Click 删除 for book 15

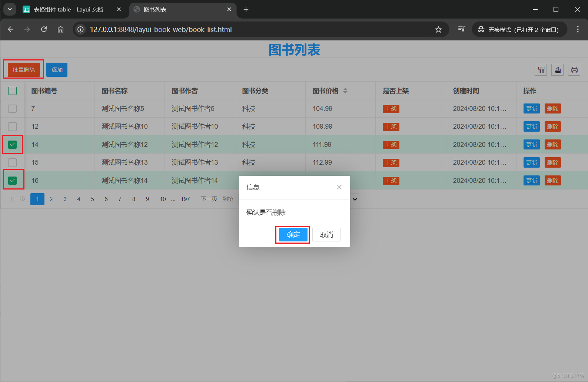coord(553,162)
